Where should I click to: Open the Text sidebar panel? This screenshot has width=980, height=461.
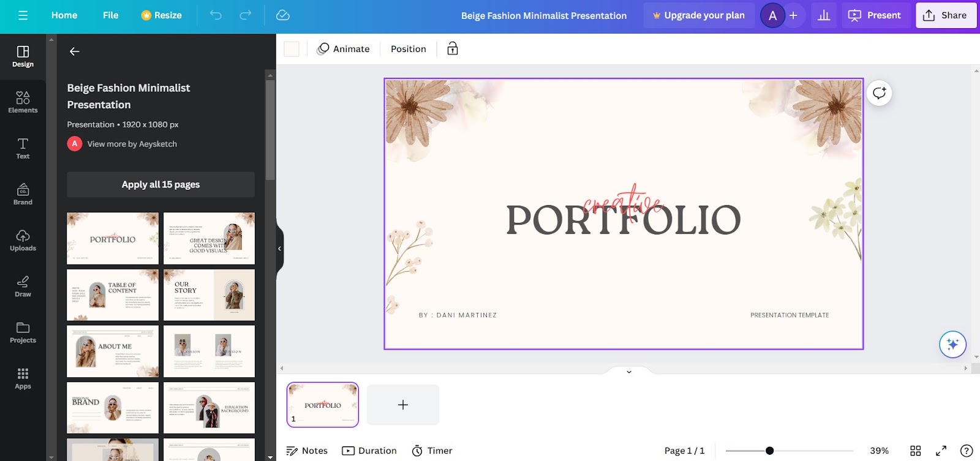click(23, 148)
